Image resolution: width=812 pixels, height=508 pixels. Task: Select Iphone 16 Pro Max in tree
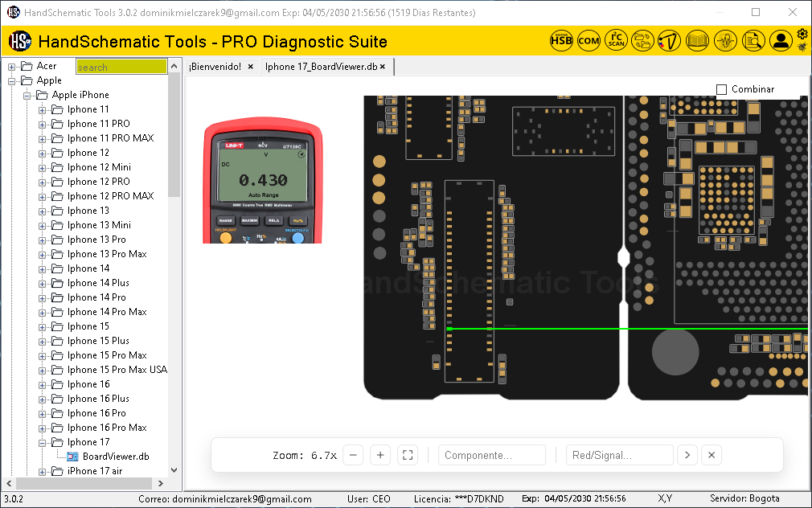pos(107,428)
